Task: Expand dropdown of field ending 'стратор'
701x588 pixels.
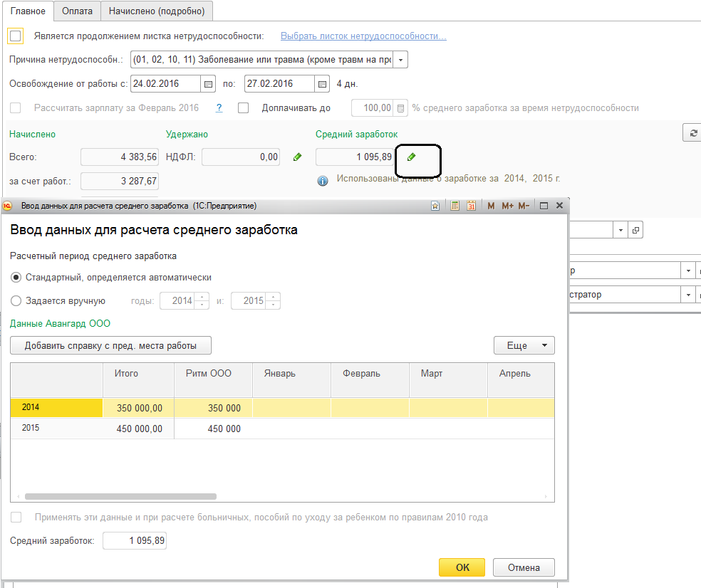Action: pos(688,295)
